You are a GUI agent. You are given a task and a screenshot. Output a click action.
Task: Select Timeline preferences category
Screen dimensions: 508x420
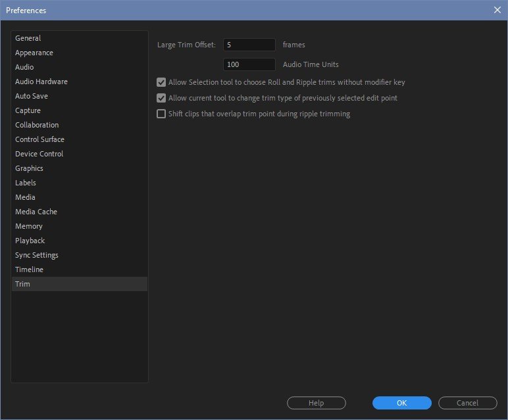pyautogui.click(x=30, y=269)
